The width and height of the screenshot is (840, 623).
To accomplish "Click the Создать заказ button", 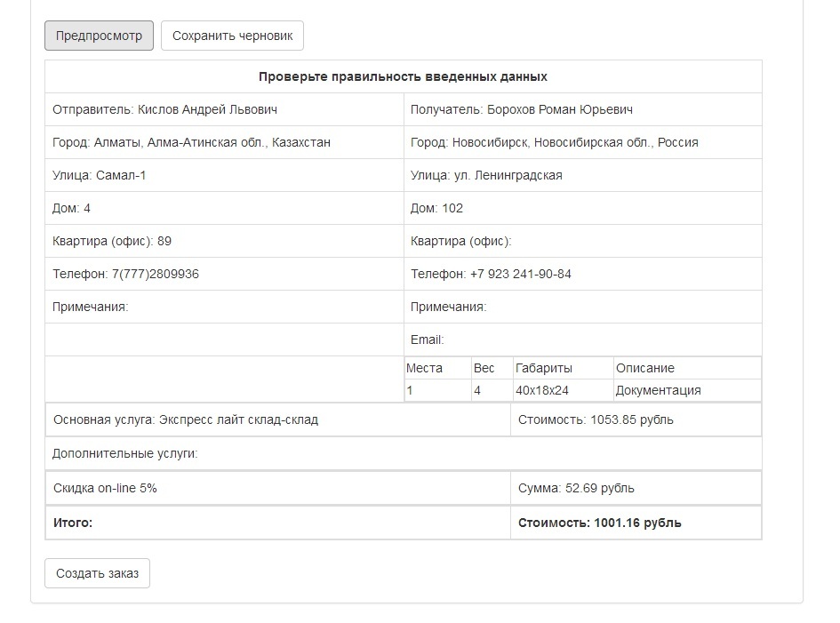I will click(x=97, y=573).
